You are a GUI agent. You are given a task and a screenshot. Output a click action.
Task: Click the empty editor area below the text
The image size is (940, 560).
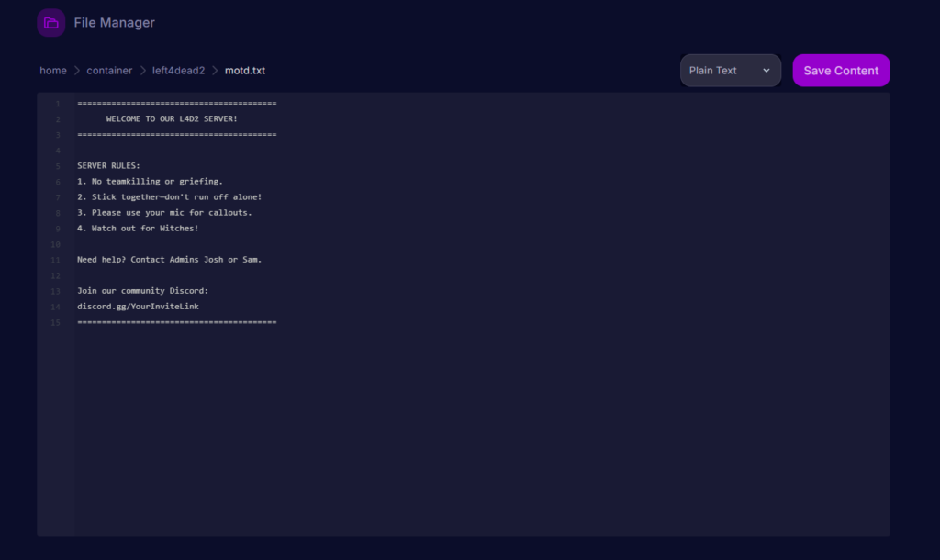click(459, 422)
